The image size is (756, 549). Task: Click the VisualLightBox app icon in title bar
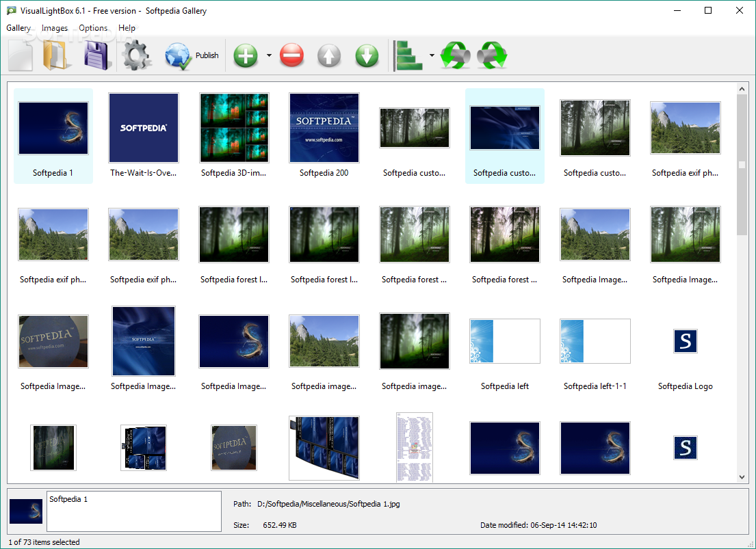[11, 10]
